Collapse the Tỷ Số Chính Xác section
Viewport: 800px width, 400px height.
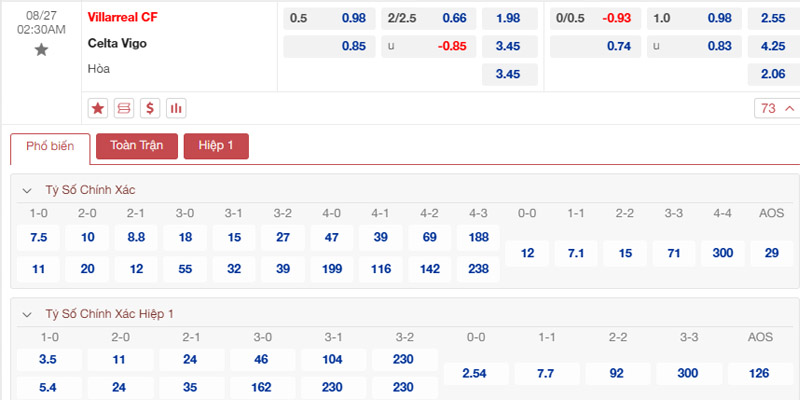[x=27, y=190]
